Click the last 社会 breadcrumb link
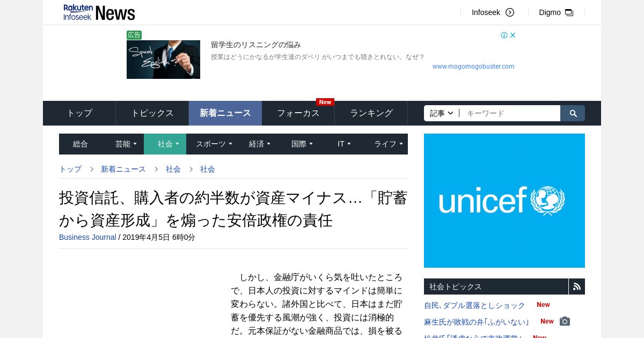This screenshot has width=644, height=338. tap(208, 169)
